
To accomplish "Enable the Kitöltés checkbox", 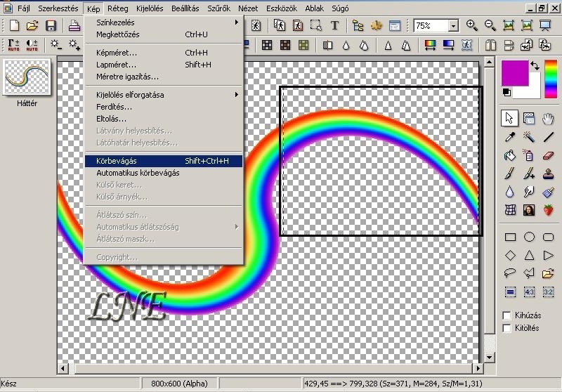I will [508, 328].
